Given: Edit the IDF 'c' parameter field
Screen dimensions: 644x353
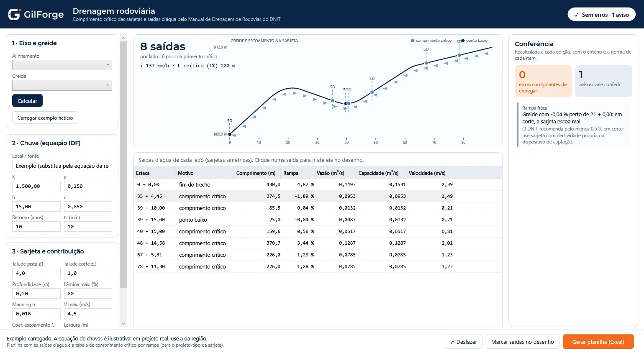Looking at the screenshot, I should point(88,207).
